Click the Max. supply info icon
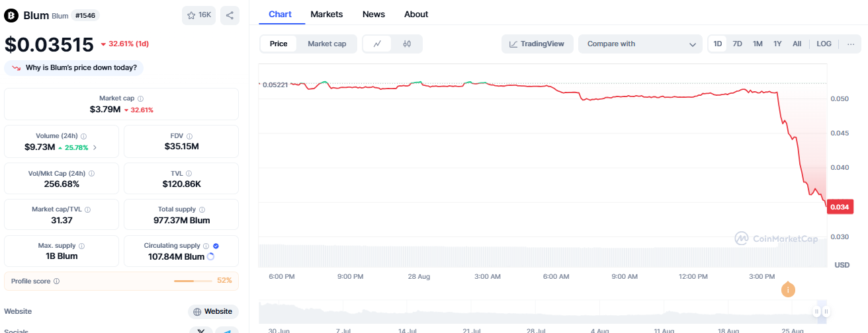868x333 pixels. point(81,246)
